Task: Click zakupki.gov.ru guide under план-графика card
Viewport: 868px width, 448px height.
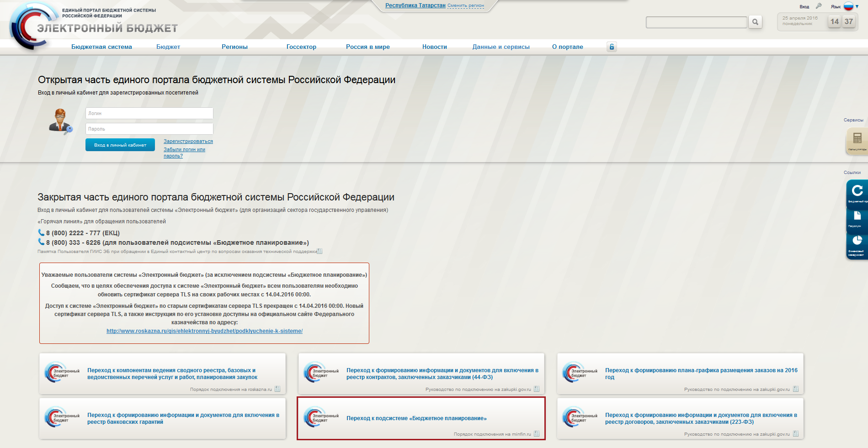Action: click(737, 390)
